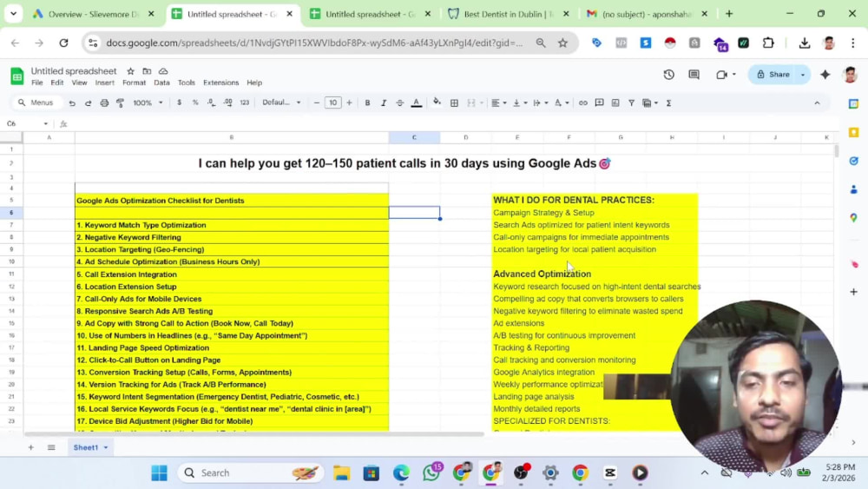
Task: Open the Format menu
Action: [x=134, y=83]
